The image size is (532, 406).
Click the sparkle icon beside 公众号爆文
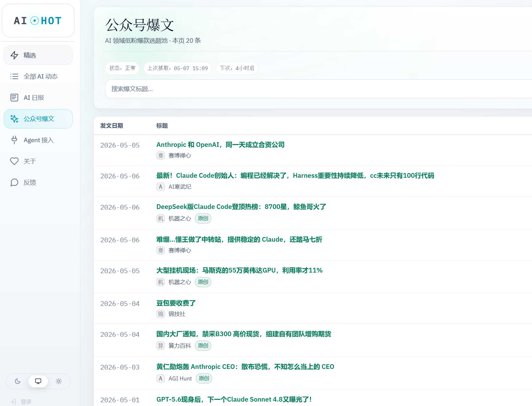pos(14,119)
